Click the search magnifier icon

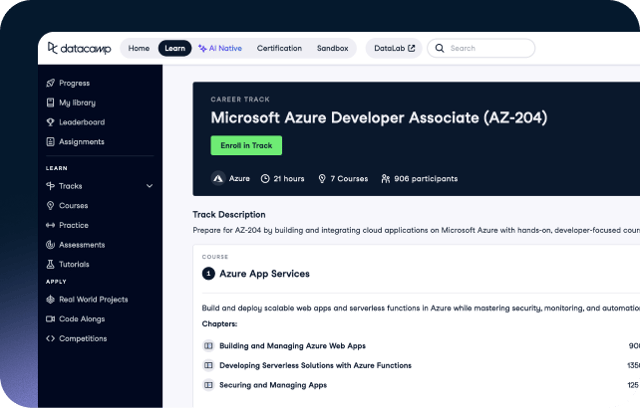pyautogui.click(x=440, y=48)
